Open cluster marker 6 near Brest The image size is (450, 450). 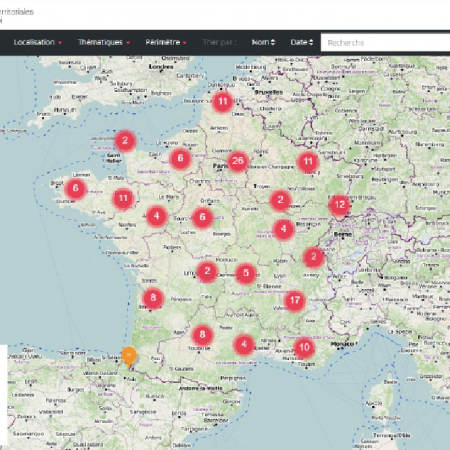(x=75, y=188)
